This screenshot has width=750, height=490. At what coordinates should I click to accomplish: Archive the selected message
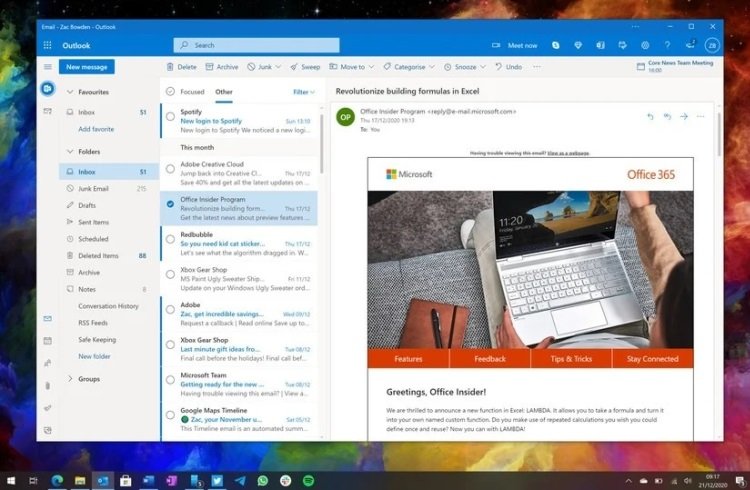[x=221, y=67]
